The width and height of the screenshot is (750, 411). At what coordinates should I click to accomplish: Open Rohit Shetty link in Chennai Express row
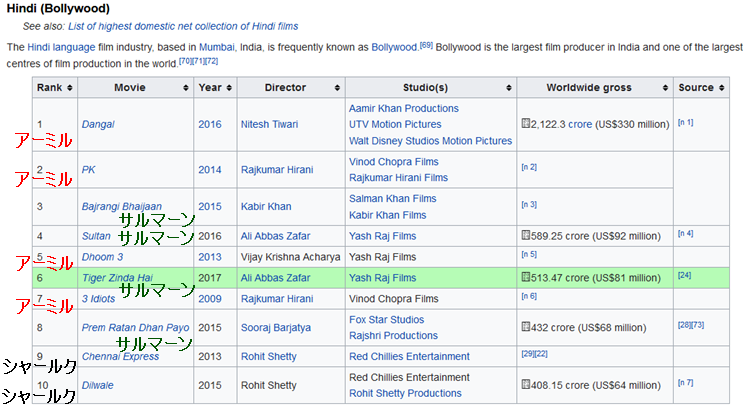[x=268, y=356]
